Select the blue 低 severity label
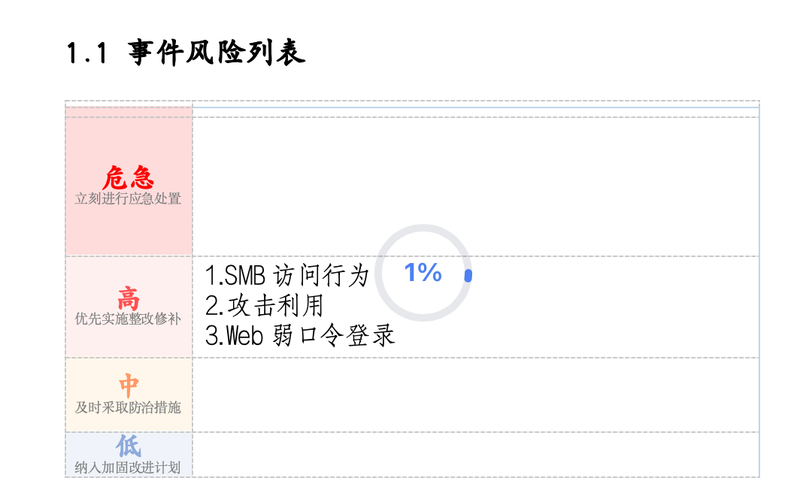Screen dimensions: 800x496 (x=129, y=446)
